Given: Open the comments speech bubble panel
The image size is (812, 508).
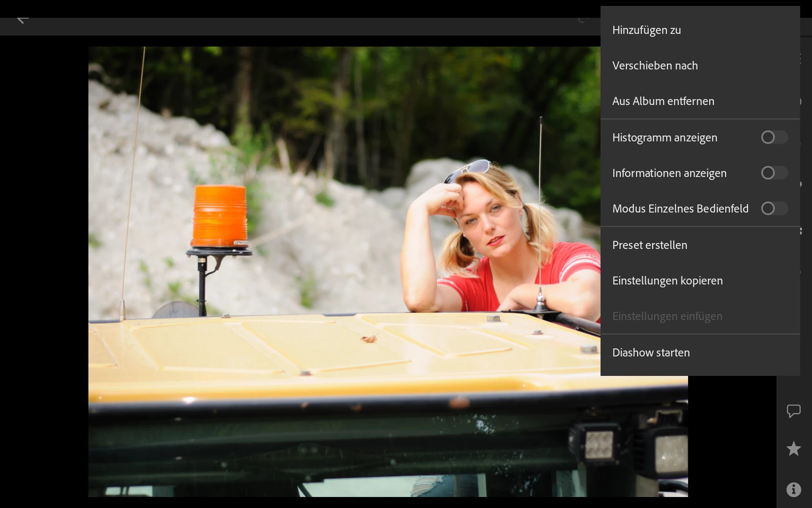Looking at the screenshot, I should coord(793,411).
